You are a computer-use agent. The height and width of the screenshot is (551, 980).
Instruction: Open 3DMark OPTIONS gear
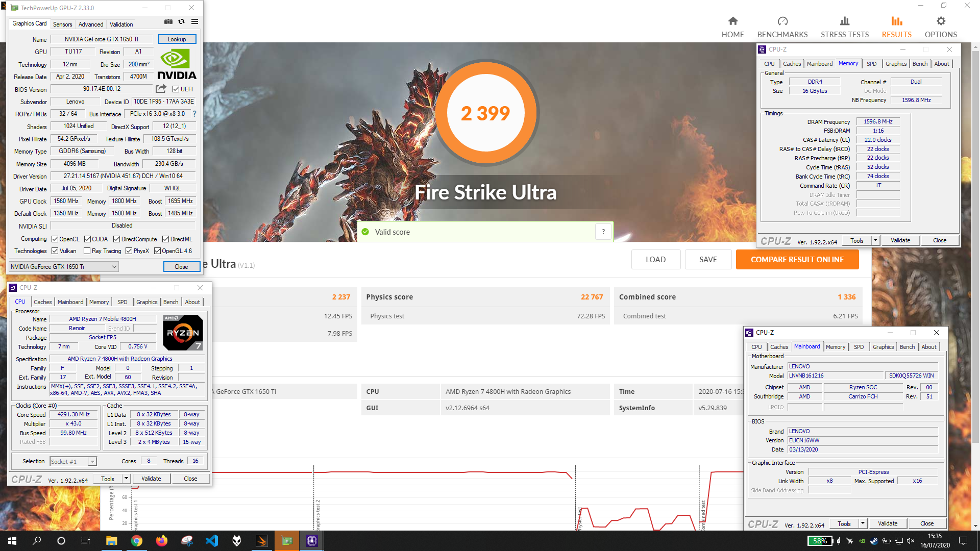click(x=941, y=27)
